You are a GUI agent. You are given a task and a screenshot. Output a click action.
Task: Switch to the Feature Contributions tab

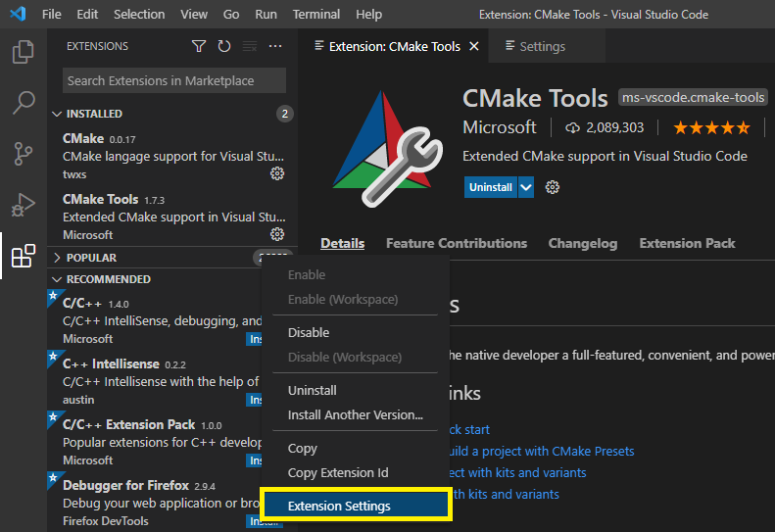pyautogui.click(x=456, y=243)
